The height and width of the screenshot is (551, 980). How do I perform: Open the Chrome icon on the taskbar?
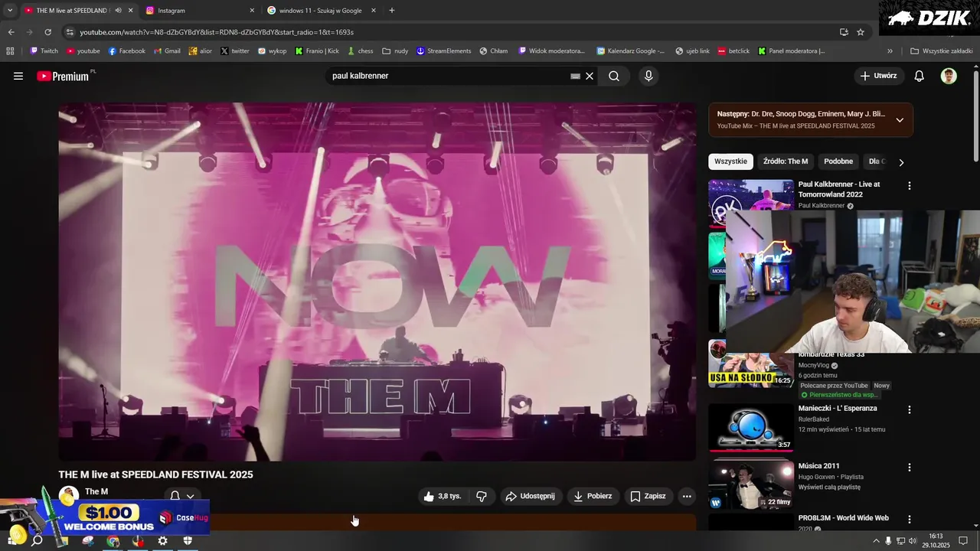(x=113, y=541)
